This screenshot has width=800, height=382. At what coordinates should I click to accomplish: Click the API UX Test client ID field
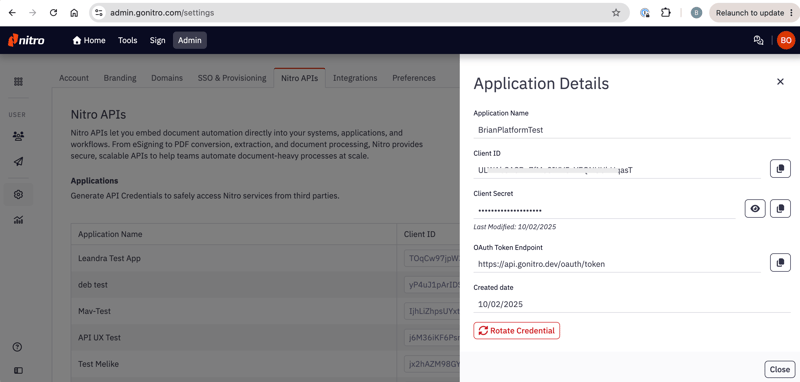[432, 338]
